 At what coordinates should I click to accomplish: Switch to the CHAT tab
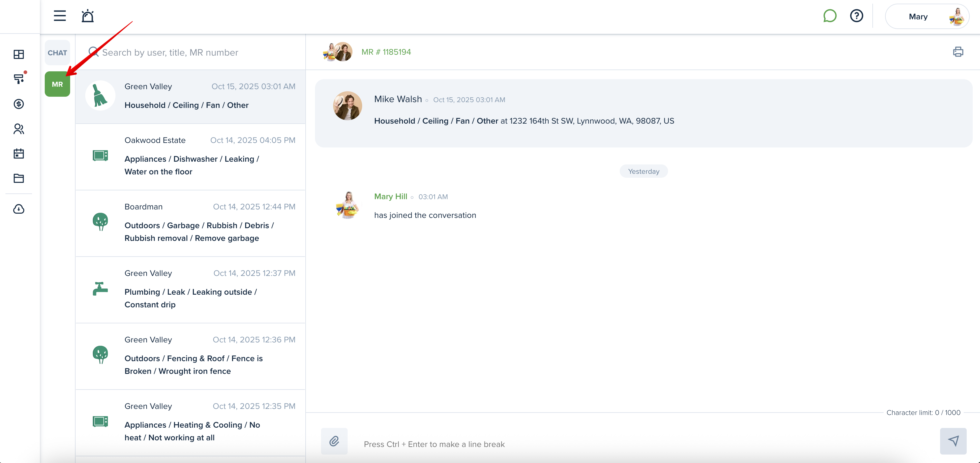click(57, 53)
